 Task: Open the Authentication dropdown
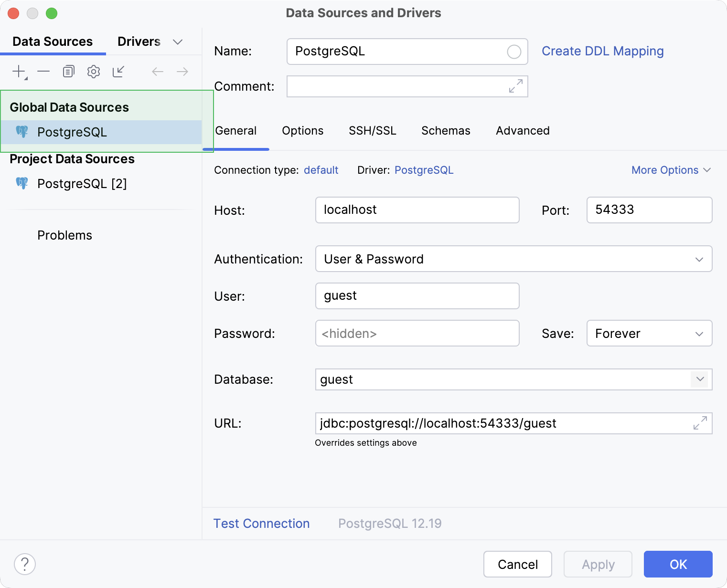tap(699, 259)
